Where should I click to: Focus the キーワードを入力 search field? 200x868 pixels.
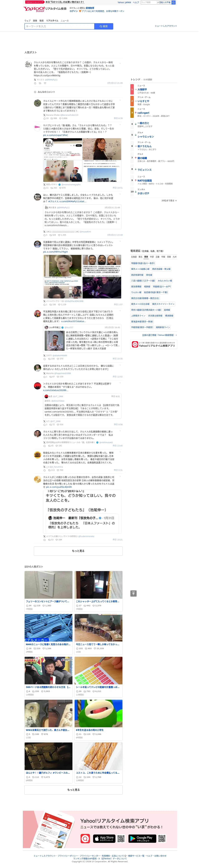coord(60,26)
